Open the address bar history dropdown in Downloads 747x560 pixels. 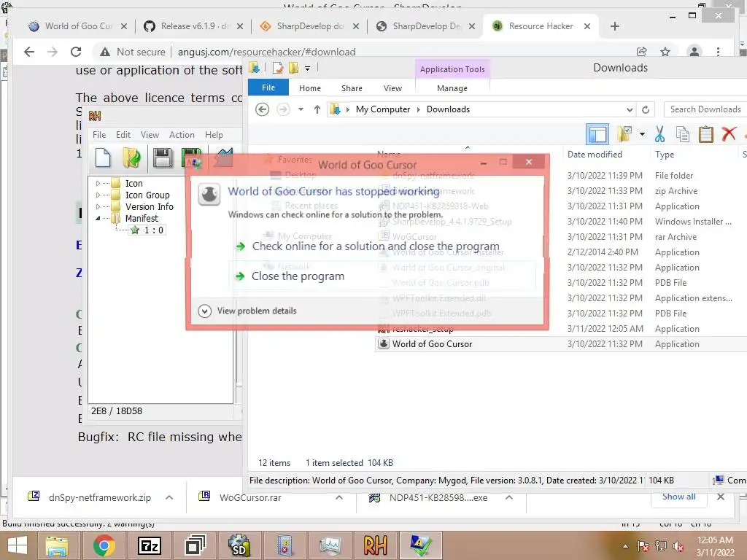click(x=630, y=109)
